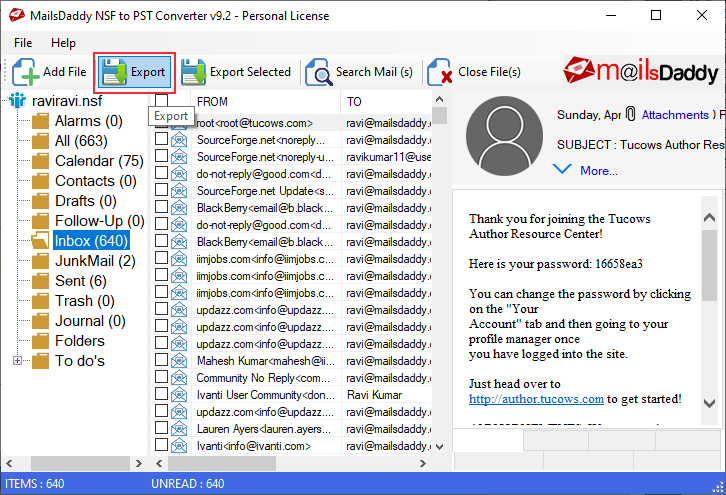
Task: Check the Ivanti<info@ivanti.com> mail checkbox
Action: (x=161, y=445)
